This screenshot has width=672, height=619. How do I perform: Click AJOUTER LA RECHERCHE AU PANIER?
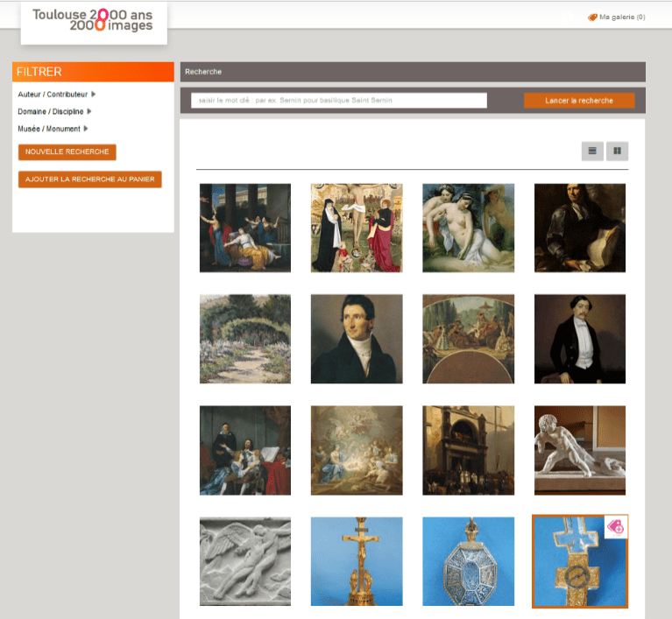point(90,179)
